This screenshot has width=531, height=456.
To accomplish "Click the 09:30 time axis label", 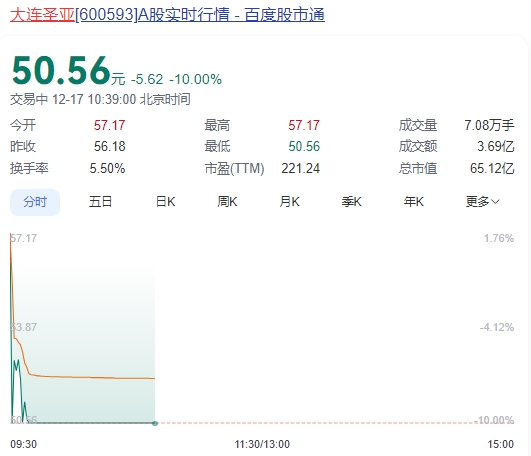I will click(23, 444).
